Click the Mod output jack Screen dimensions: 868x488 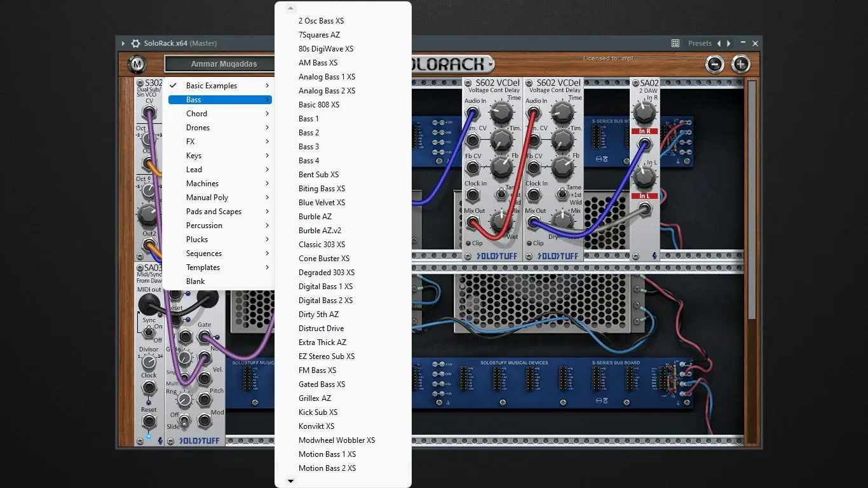point(204,420)
